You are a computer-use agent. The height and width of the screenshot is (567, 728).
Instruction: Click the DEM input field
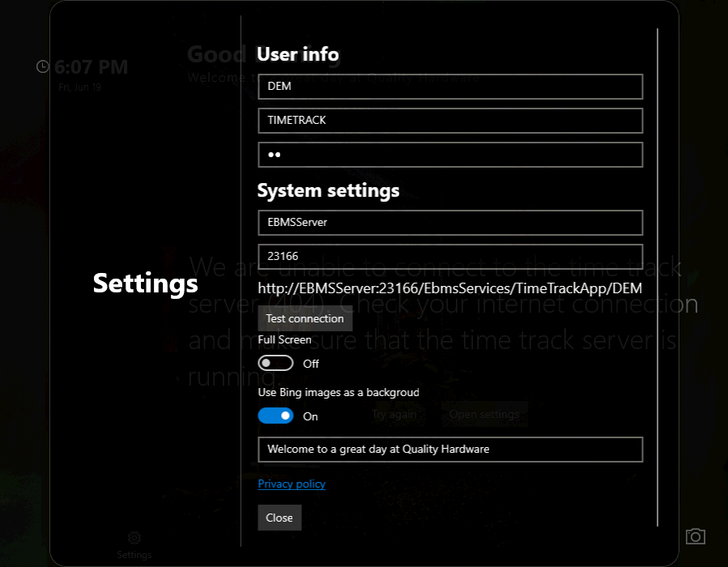(450, 87)
